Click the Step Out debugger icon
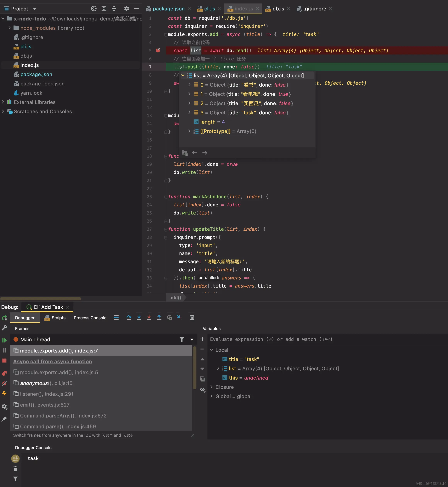 (159, 317)
